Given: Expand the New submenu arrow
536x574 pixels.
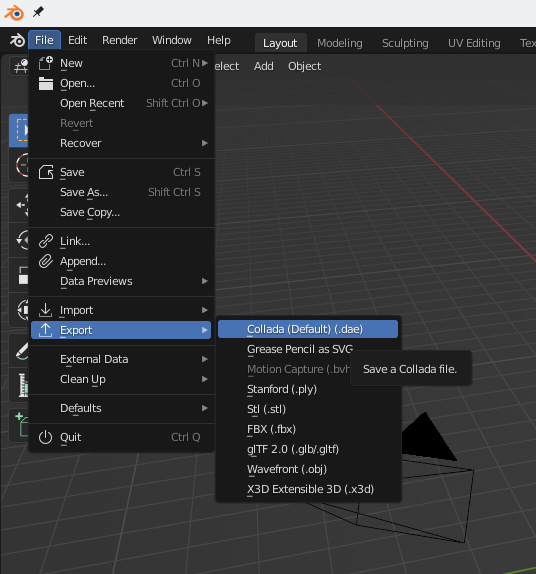Looking at the screenshot, I should (x=205, y=63).
